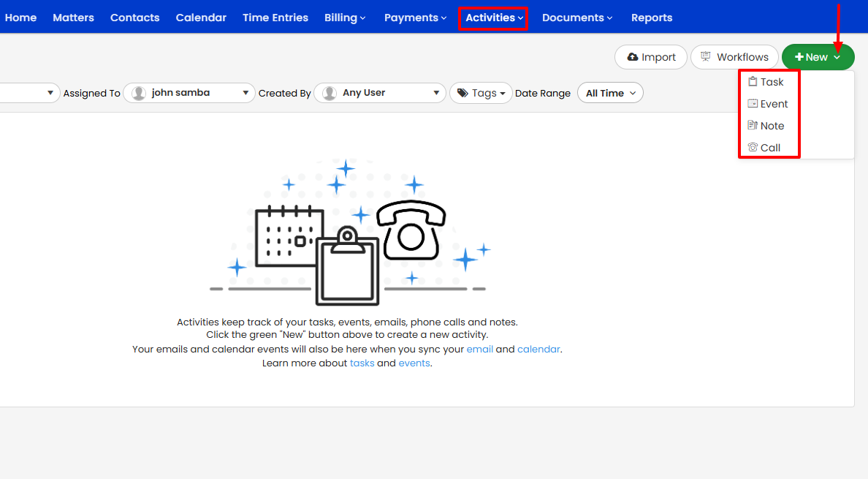
Task: Open Assigned To john samba dropdown
Action: point(189,93)
